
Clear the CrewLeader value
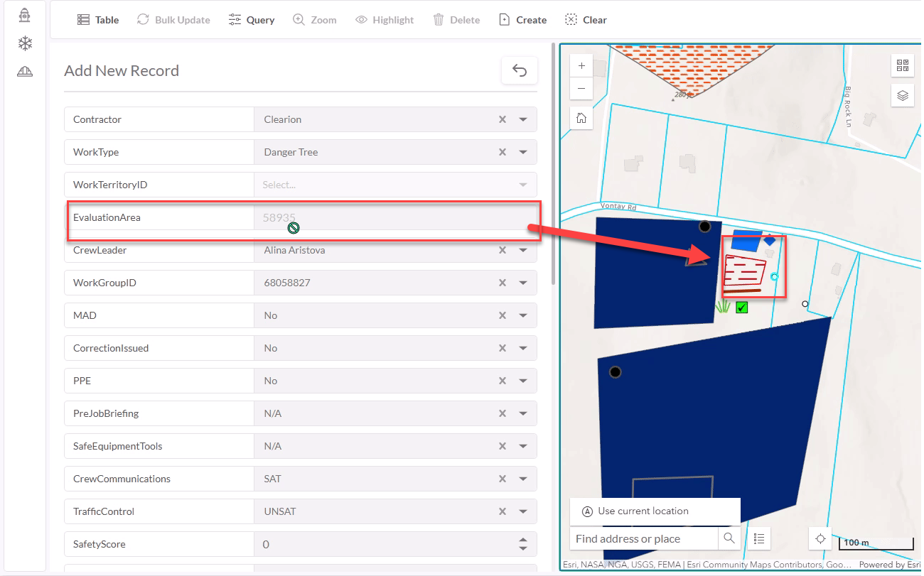coord(503,250)
